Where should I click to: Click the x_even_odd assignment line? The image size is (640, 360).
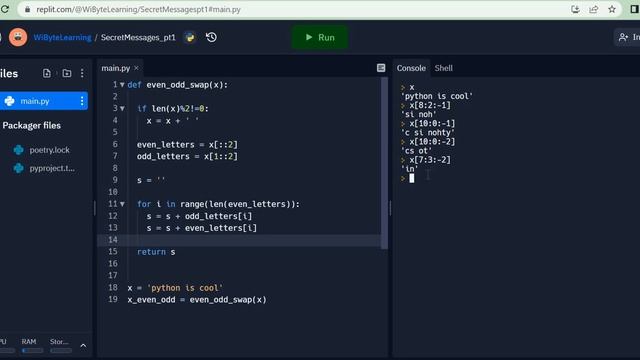click(x=197, y=300)
